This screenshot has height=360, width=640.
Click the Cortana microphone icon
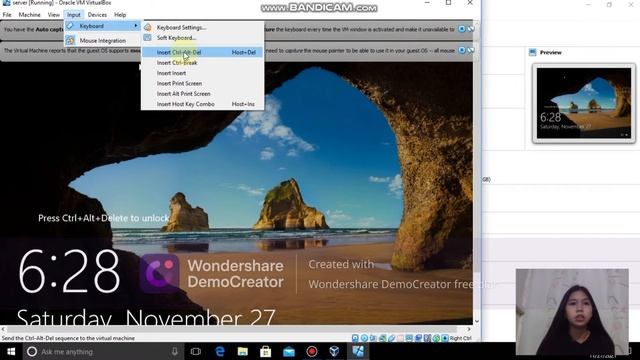click(x=175, y=351)
